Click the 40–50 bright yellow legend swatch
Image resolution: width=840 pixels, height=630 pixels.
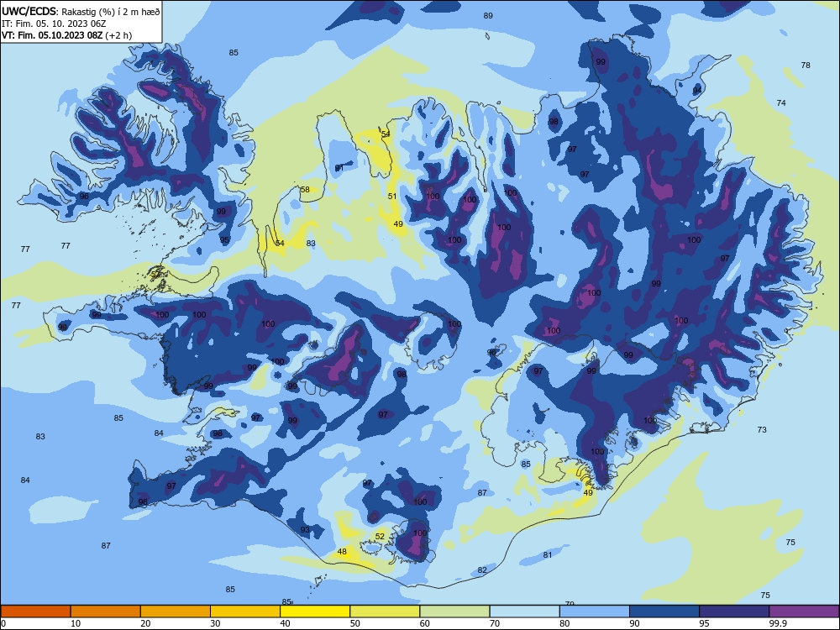(315, 612)
